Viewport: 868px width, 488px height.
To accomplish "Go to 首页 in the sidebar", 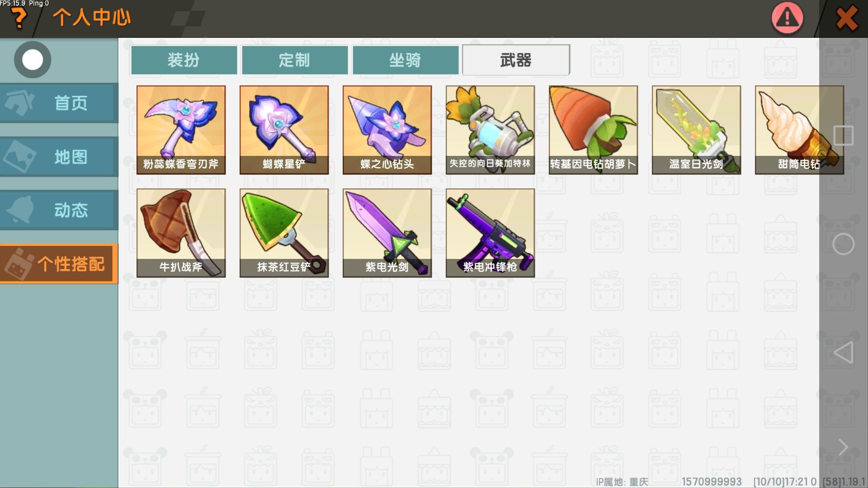I will pos(59,103).
